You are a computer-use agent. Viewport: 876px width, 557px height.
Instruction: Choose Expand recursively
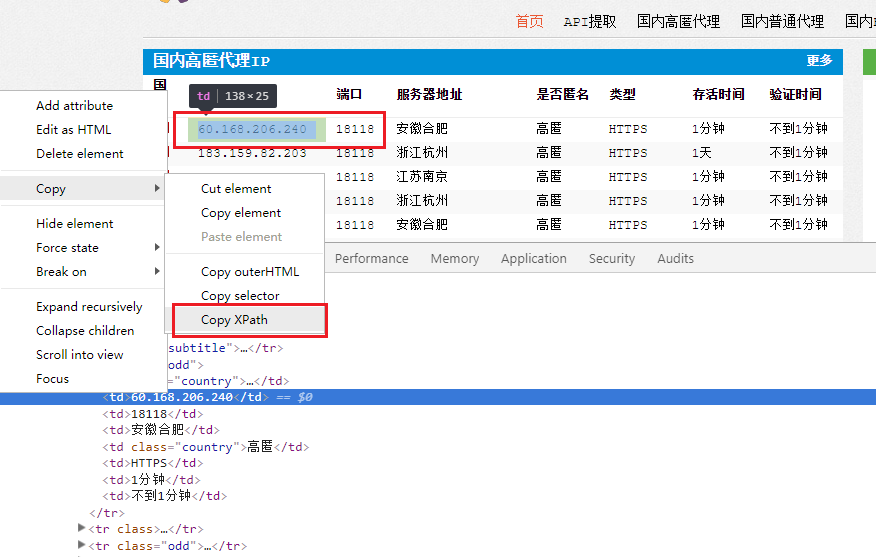pyautogui.click(x=89, y=307)
